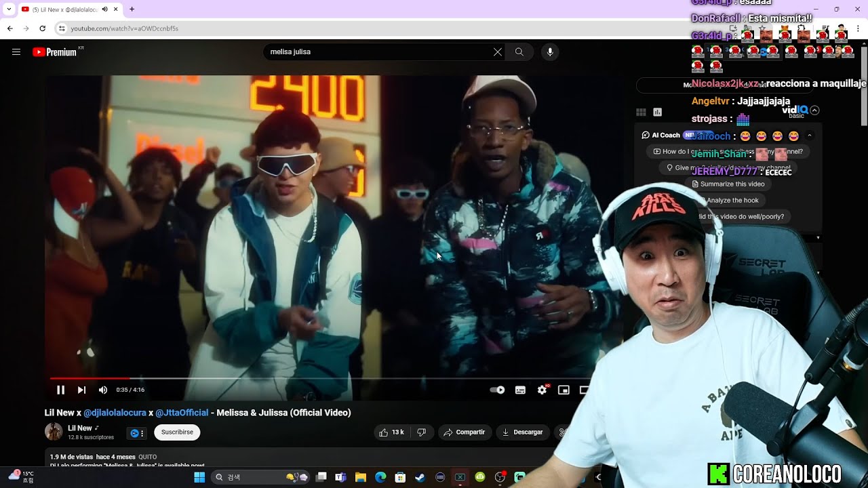This screenshot has height=488, width=868.
Task: Pause the video with the pause button
Action: 60,390
